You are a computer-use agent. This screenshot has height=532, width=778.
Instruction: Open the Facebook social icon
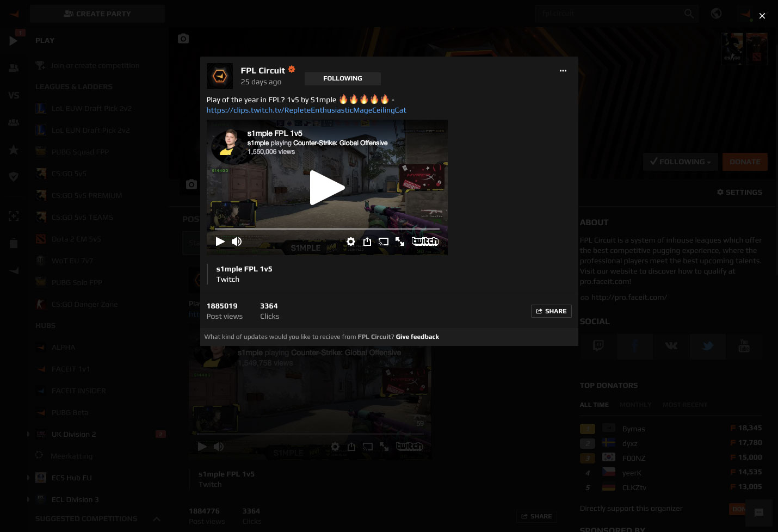point(635,346)
